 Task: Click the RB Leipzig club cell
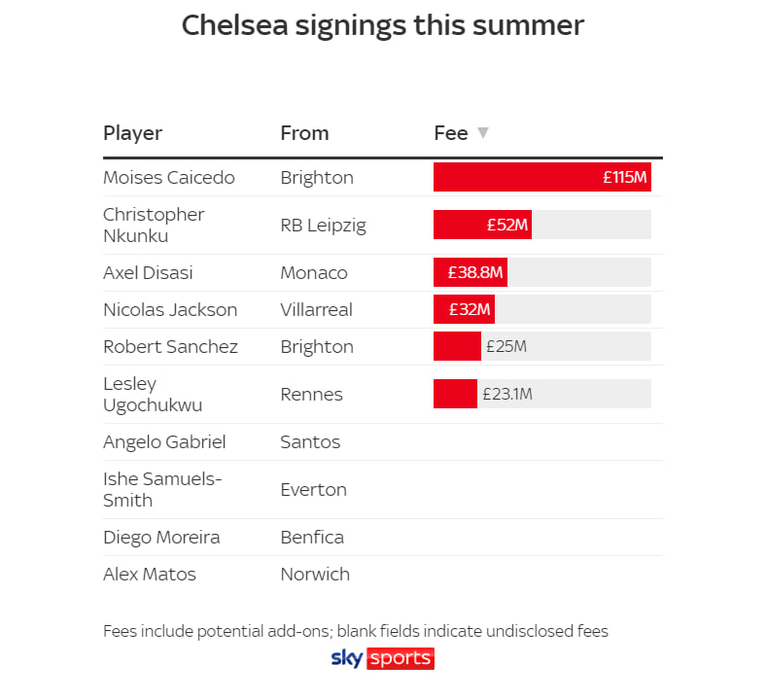(x=323, y=226)
